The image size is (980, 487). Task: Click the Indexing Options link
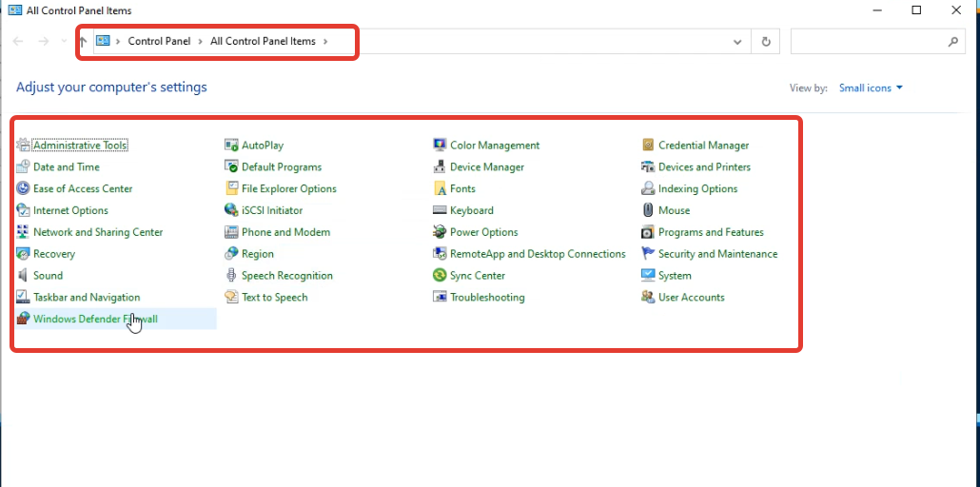click(x=698, y=188)
